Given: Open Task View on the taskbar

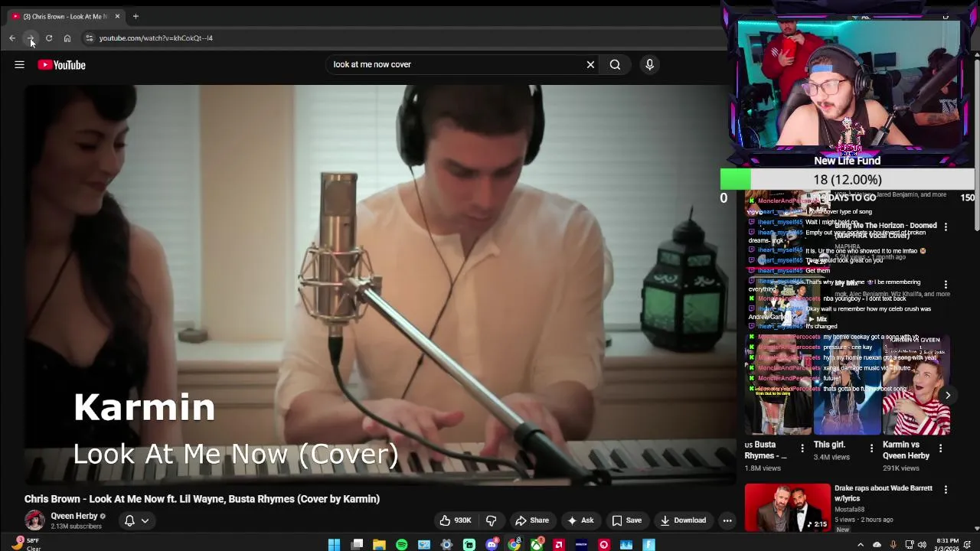Looking at the screenshot, I should pyautogui.click(x=357, y=545).
